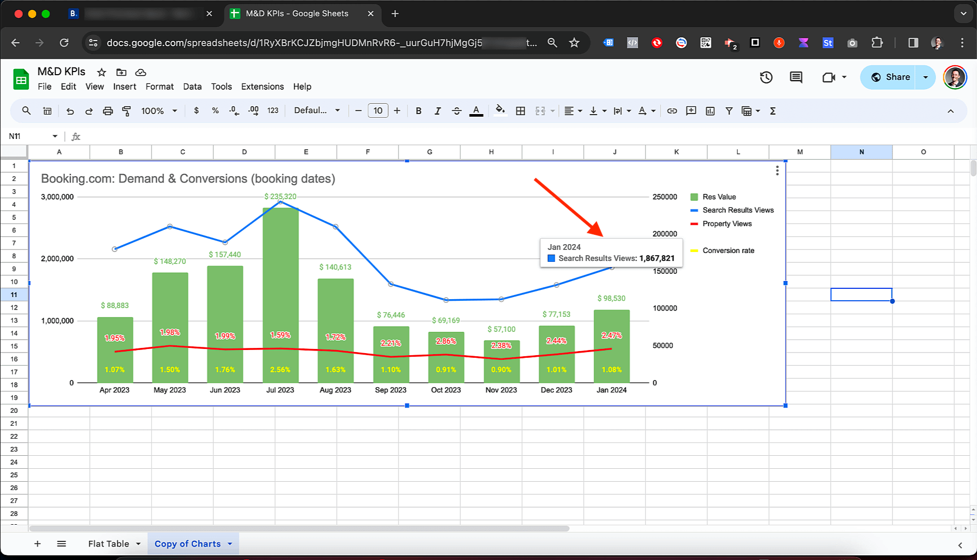977x560 pixels.
Task: Open the Edit menu
Action: 68,87
